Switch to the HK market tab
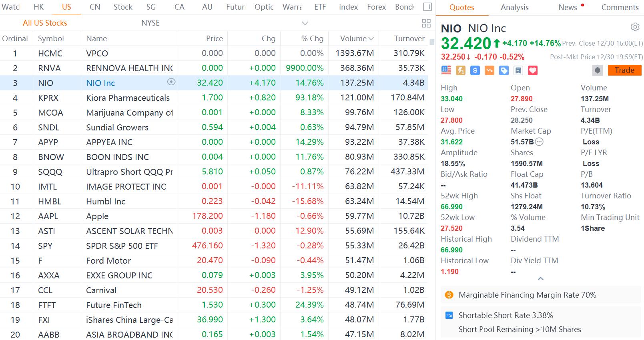This screenshot has height=340, width=644. [x=39, y=7]
